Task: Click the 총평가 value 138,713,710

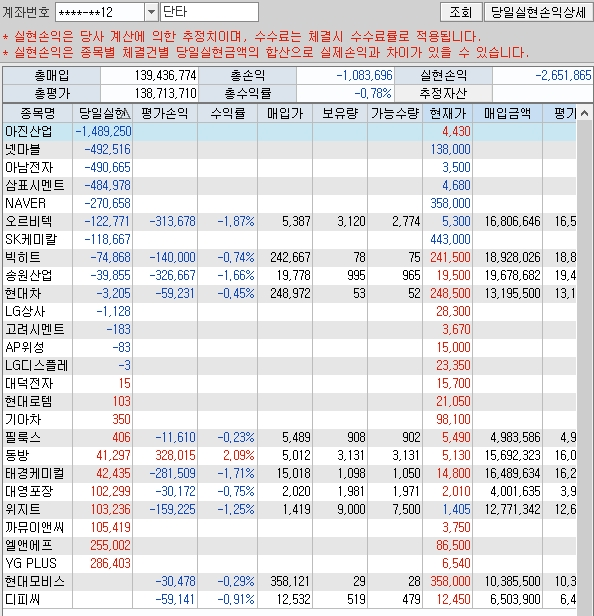Action: coord(165,94)
